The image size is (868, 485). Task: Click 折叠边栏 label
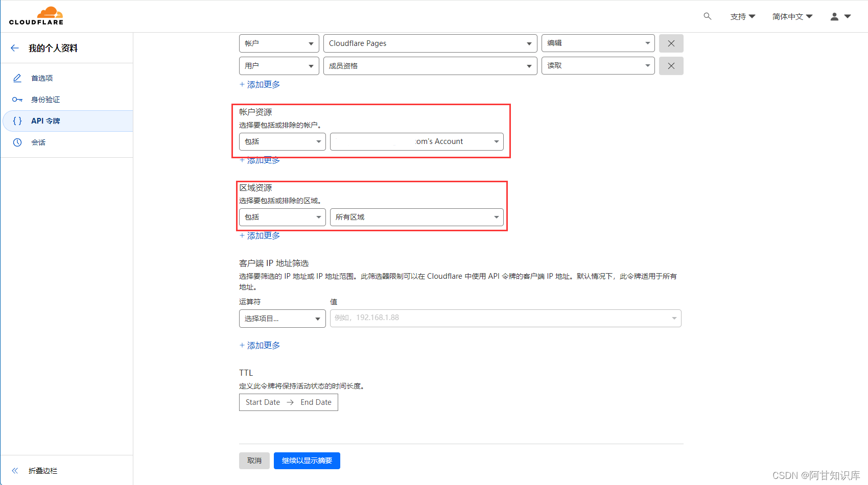43,471
